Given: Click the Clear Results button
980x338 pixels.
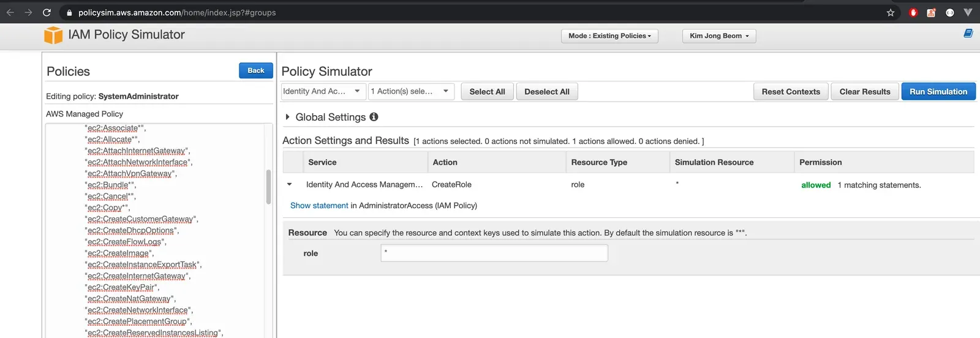Looking at the screenshot, I should (x=865, y=92).
